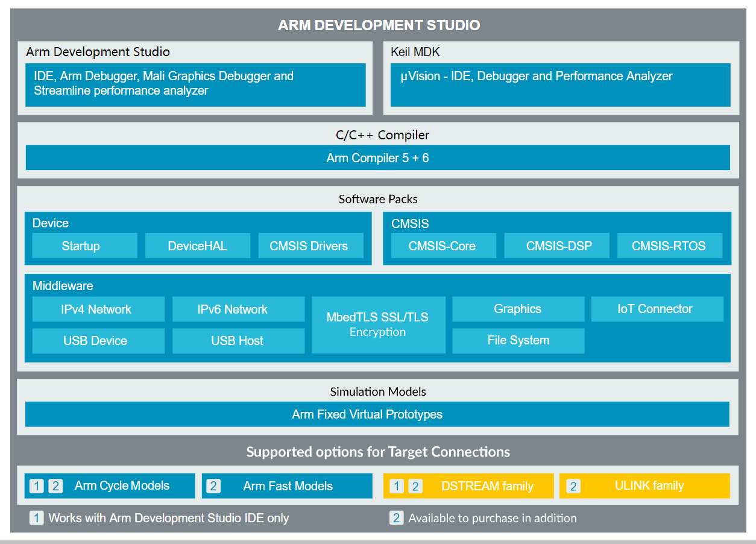Select the CMSIS Drivers block
Viewport: 756px width, 544px height.
310,245
